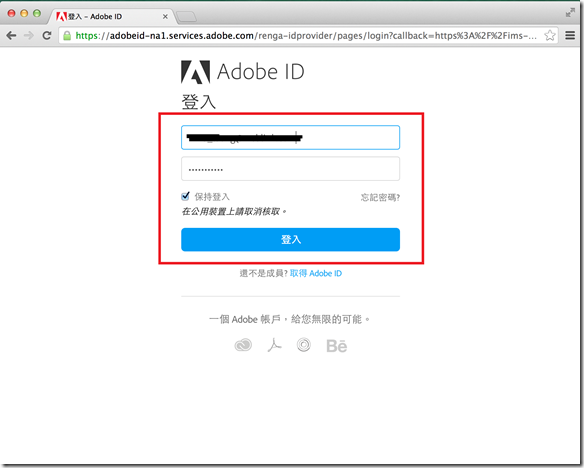584x468 pixels.
Task: Click the 在公用裝置上請取消核取 text
Action: (x=234, y=212)
